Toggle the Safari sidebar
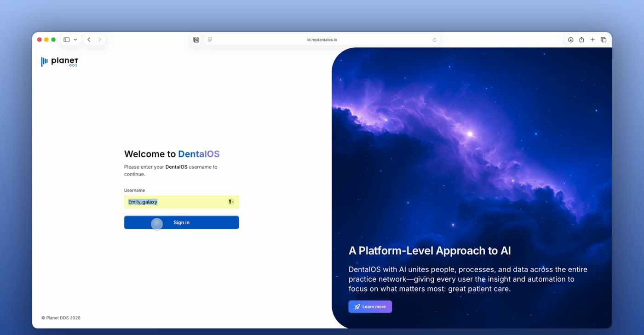 67,40
